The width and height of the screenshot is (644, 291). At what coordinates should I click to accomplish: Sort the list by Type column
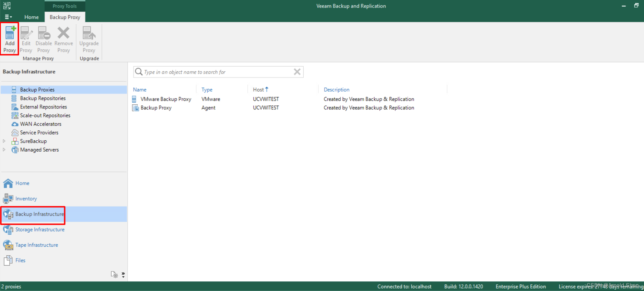(207, 90)
